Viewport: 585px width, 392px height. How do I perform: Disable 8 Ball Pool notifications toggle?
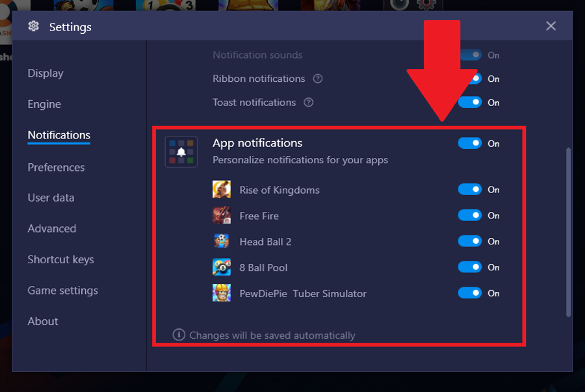470,267
